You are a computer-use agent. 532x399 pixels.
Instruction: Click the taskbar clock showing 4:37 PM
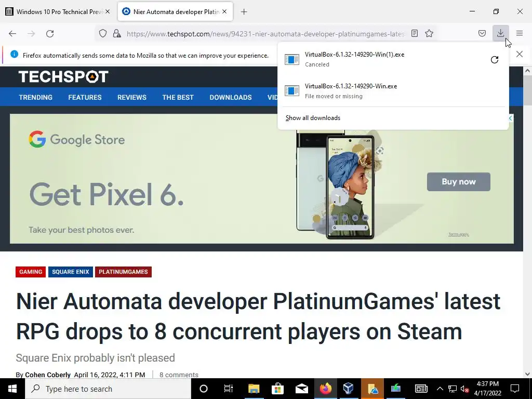pyautogui.click(x=487, y=389)
